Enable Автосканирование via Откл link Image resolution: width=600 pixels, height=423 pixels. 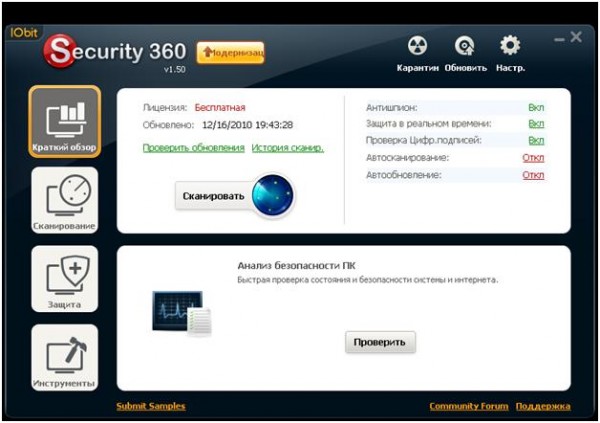click(x=533, y=158)
